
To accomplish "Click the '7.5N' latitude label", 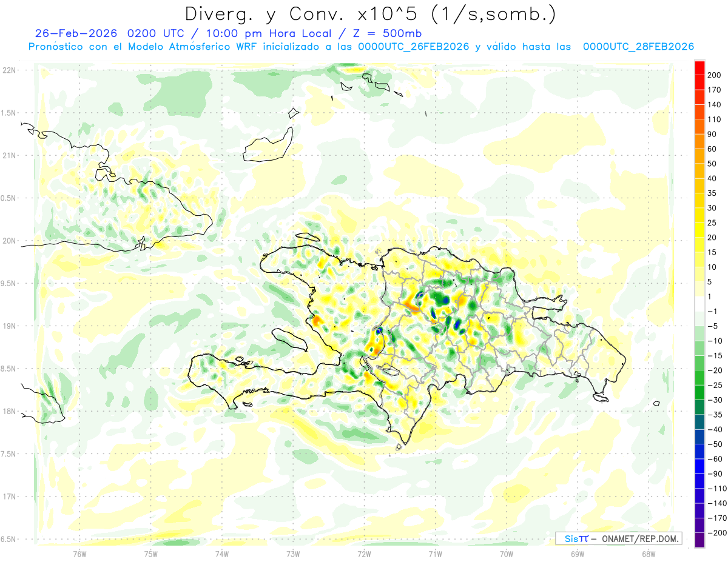I will coord(9,454).
